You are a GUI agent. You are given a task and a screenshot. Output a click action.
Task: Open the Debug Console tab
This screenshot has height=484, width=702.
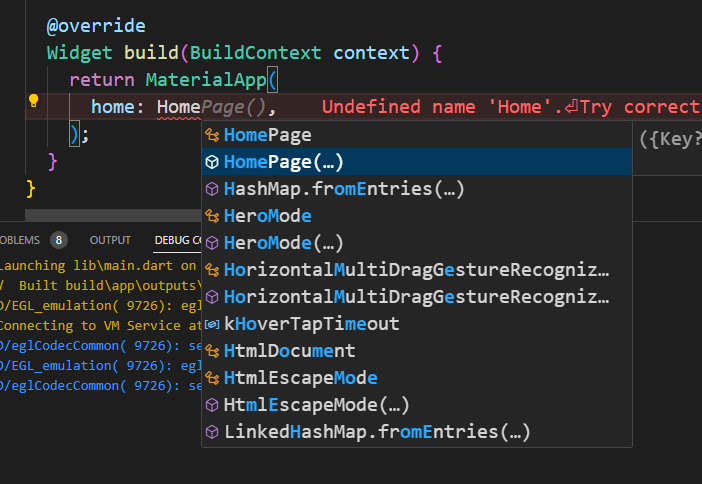tap(178, 240)
